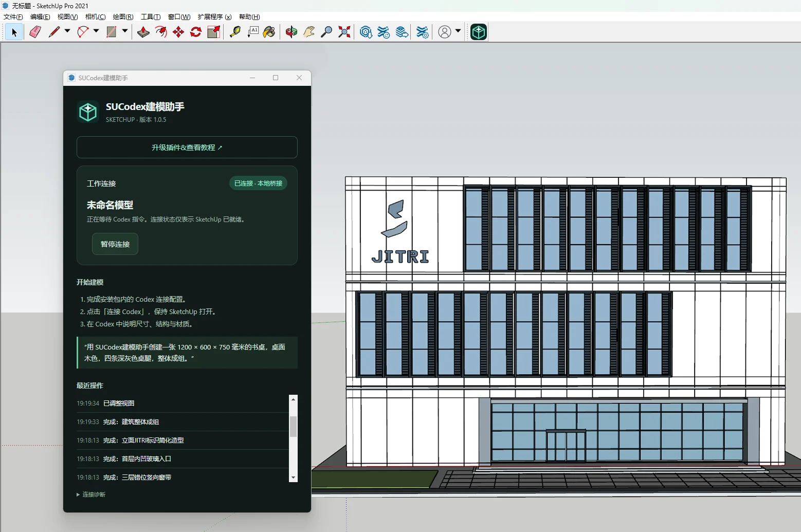
Task: Select the Eraser tool
Action: 34,32
